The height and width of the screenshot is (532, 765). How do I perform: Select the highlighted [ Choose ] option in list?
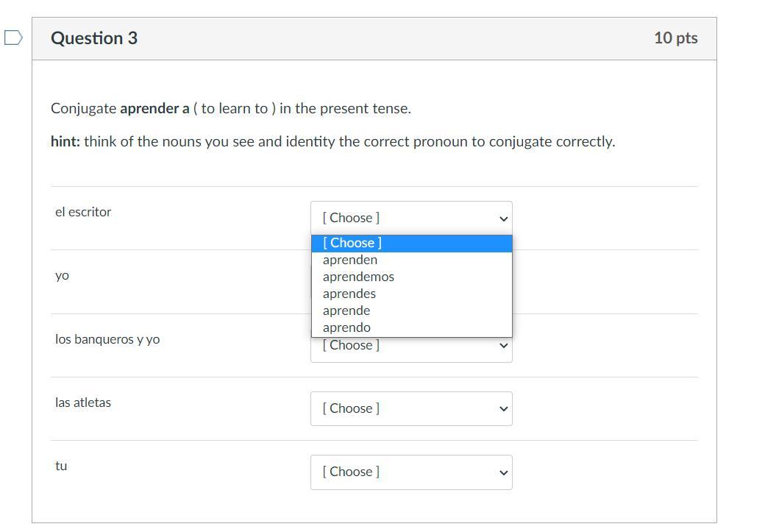[411, 243]
